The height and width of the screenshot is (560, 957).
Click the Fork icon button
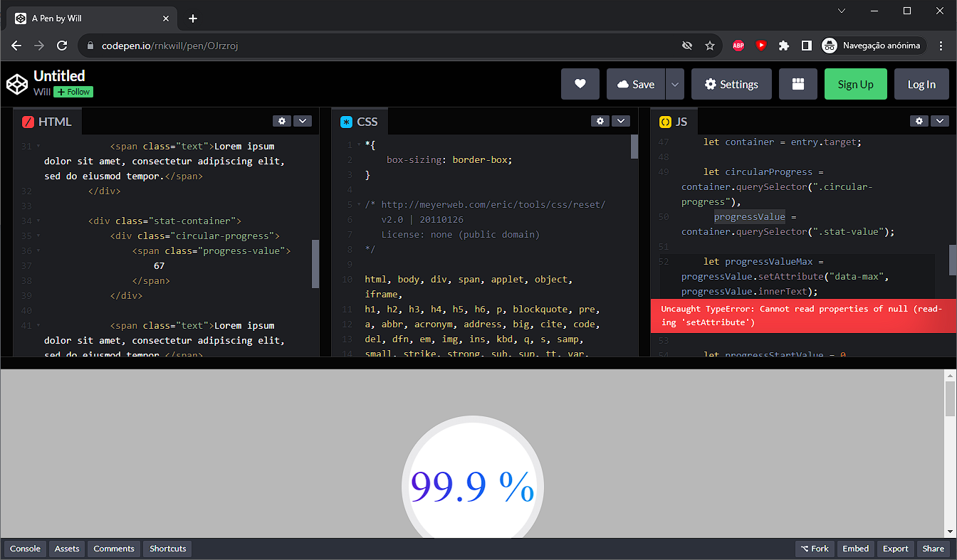pyautogui.click(x=814, y=549)
